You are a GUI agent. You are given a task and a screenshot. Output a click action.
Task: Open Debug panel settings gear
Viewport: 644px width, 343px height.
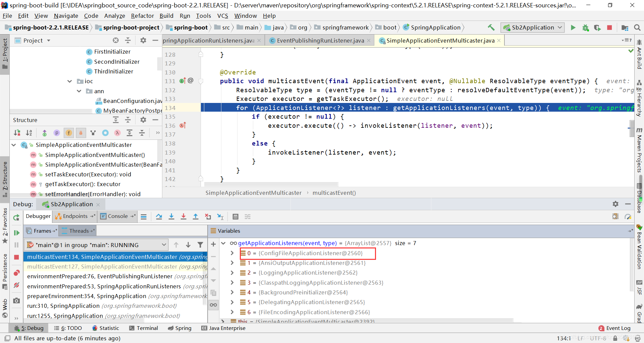615,204
